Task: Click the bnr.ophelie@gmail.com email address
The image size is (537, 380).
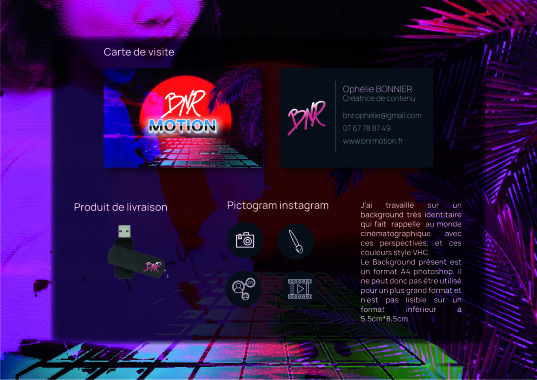Action: [x=382, y=116]
